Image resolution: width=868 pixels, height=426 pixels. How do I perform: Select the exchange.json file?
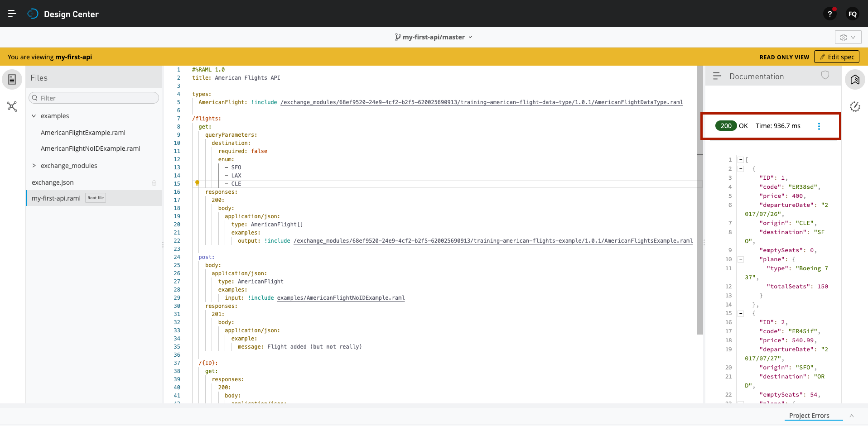tap(53, 182)
